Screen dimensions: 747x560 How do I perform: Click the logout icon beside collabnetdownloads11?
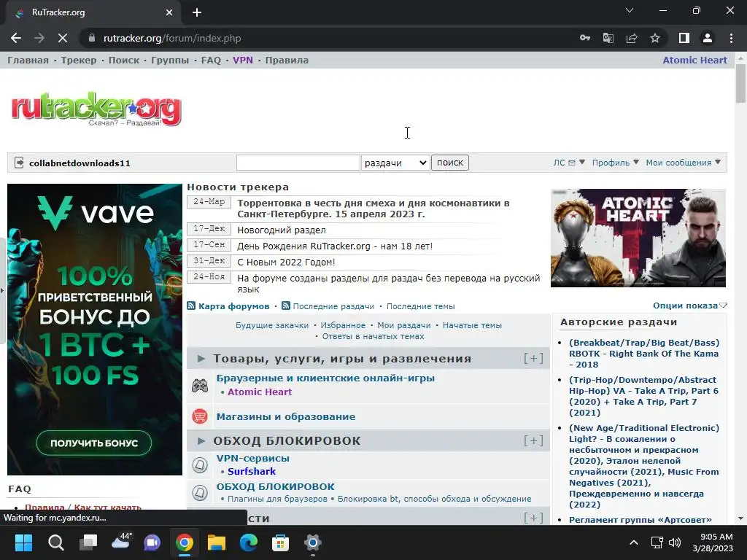coord(19,163)
